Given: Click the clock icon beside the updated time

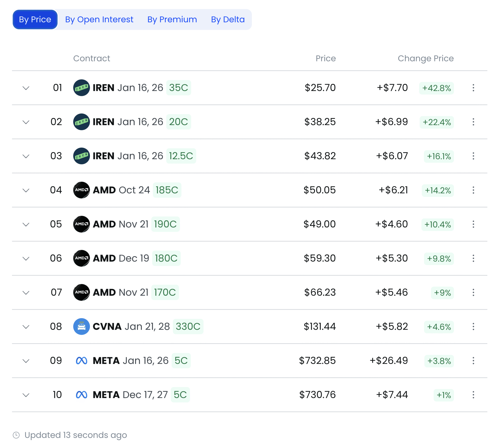Looking at the screenshot, I should point(16,435).
